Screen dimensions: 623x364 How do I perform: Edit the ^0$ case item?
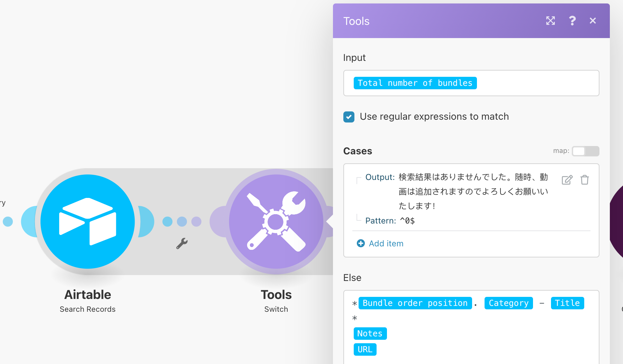(x=567, y=180)
